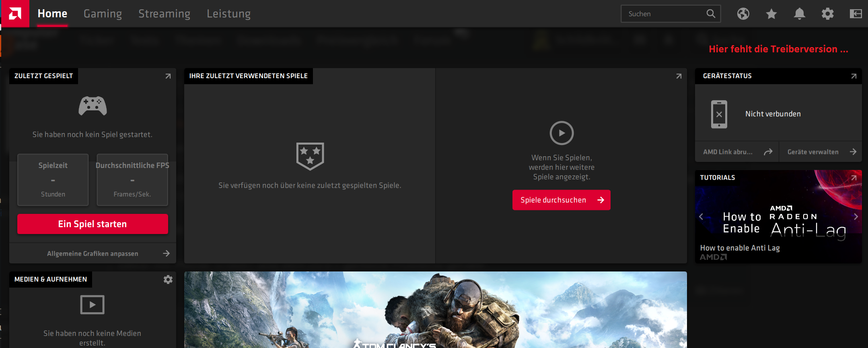This screenshot has width=868, height=348.
Task: Expand Ihre zuletzt verwendeten Spiele panel arrow
Action: pyautogui.click(x=679, y=76)
